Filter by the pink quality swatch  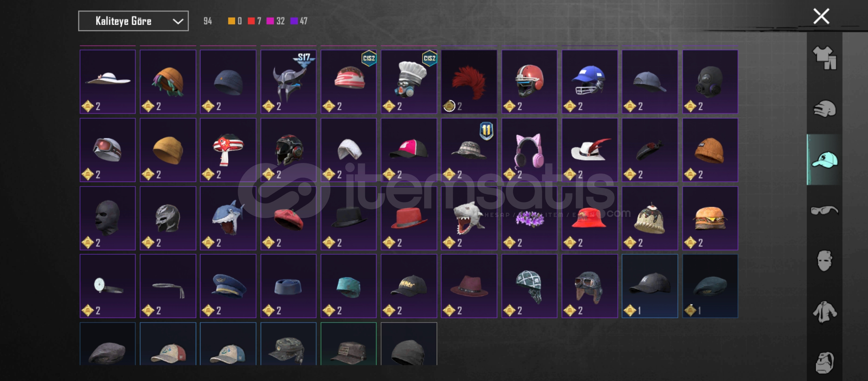[270, 21]
